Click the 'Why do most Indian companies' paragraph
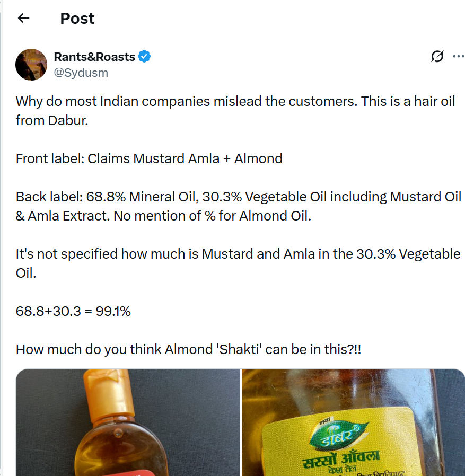Screen dimensions: 465x476 coord(235,110)
